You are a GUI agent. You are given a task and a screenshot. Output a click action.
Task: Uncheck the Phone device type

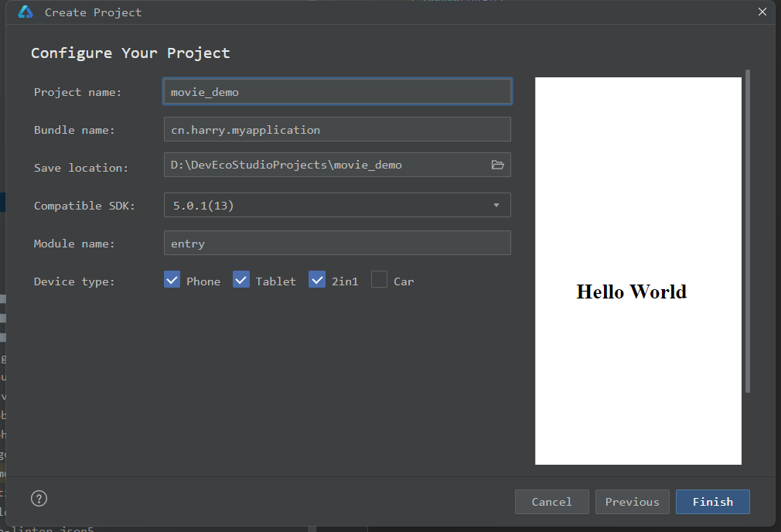coord(172,280)
